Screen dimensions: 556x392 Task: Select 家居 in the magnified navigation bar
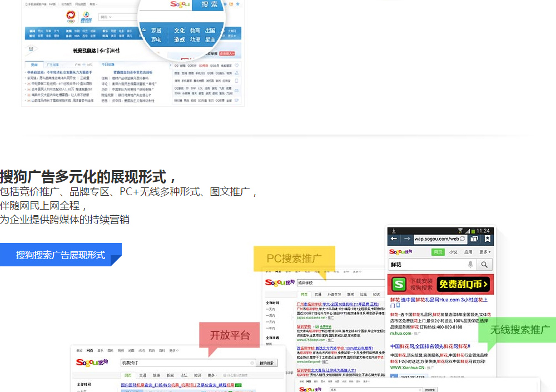[x=156, y=31]
